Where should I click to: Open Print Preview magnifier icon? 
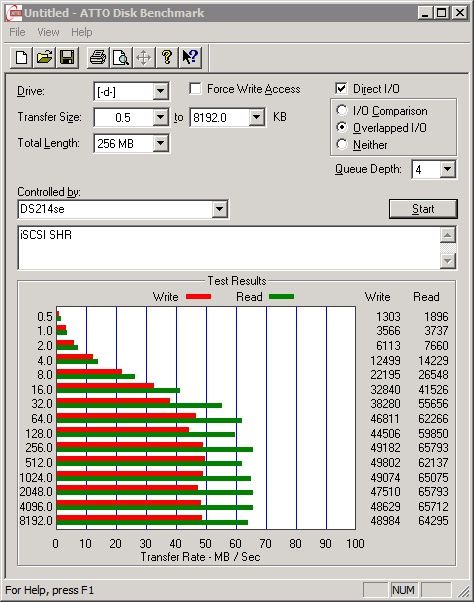tap(121, 58)
